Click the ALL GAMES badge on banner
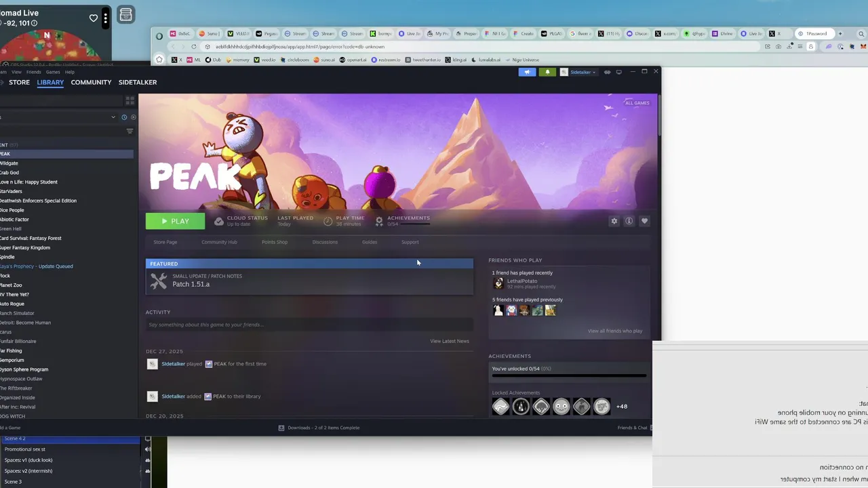The width and height of the screenshot is (868, 488). coord(637,103)
